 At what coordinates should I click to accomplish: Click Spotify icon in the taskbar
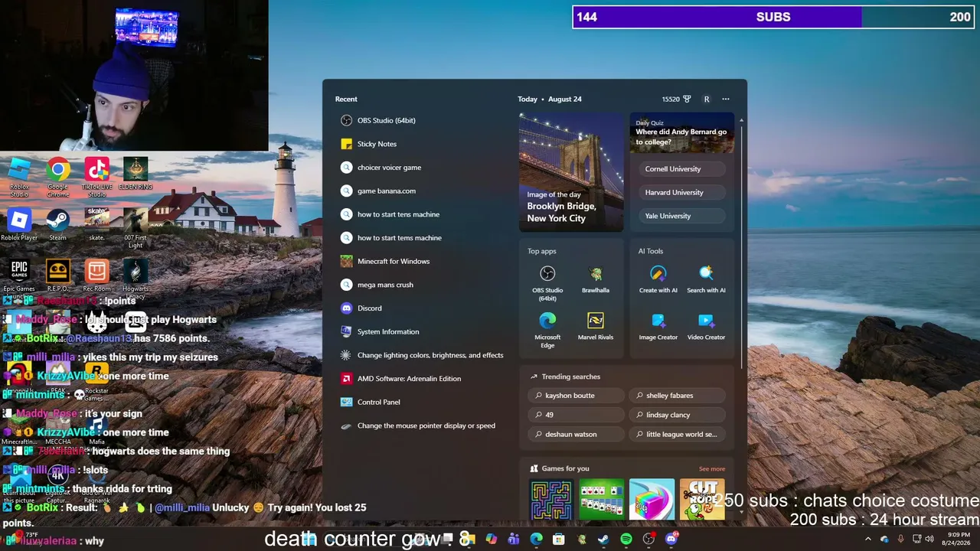tap(626, 540)
